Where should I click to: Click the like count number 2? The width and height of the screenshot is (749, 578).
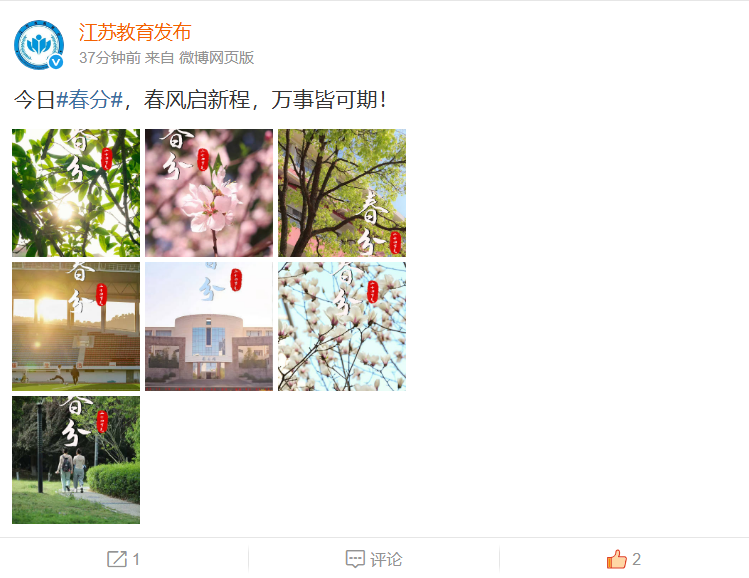[636, 559]
